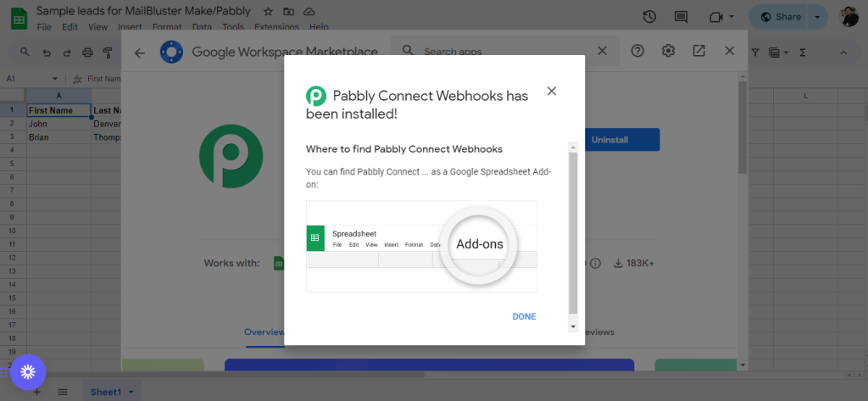868x401 pixels.
Task: Open Marketplace in new window
Action: (698, 51)
